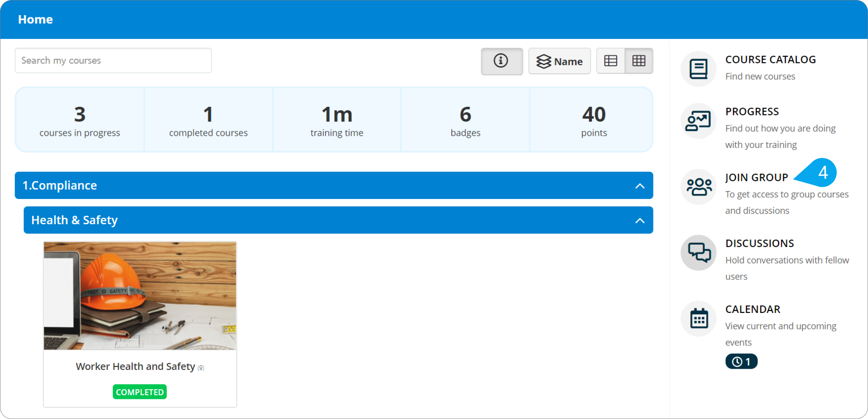Click the blue step 4 callout marker
868x419 pixels.
[822, 172]
